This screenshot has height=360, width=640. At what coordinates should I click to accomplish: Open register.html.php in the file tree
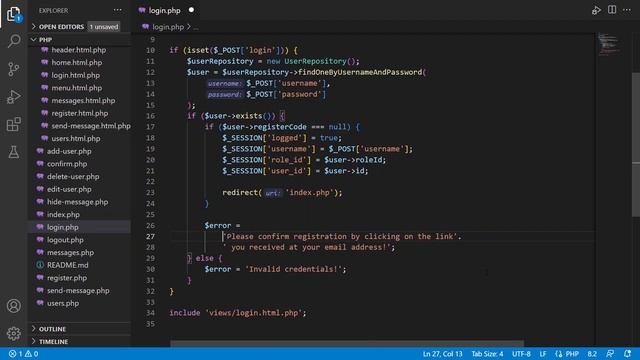(80, 113)
